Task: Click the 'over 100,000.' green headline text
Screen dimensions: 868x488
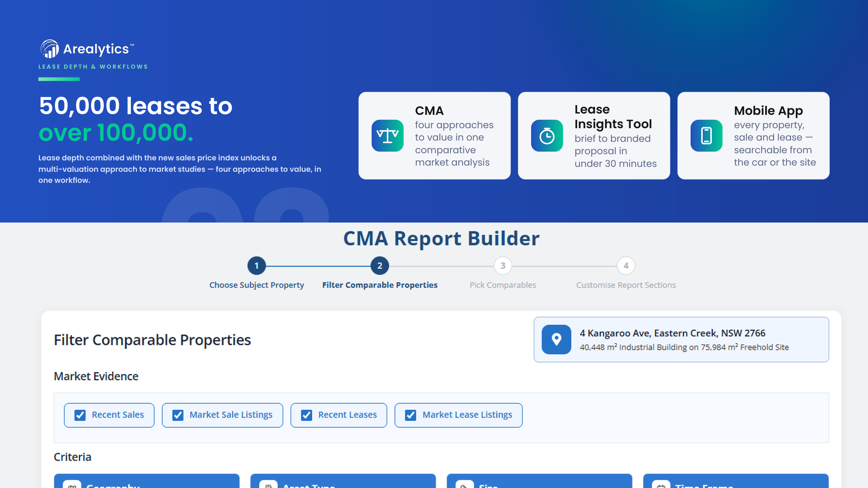Action: pyautogui.click(x=116, y=132)
